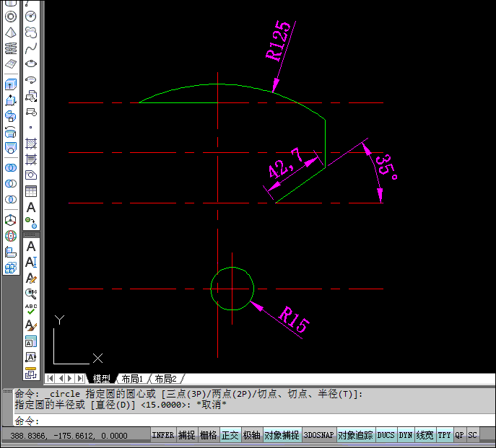Image resolution: width=496 pixels, height=448 pixels.
Task: Select the Revision Cloud tool
Action: click(x=31, y=32)
